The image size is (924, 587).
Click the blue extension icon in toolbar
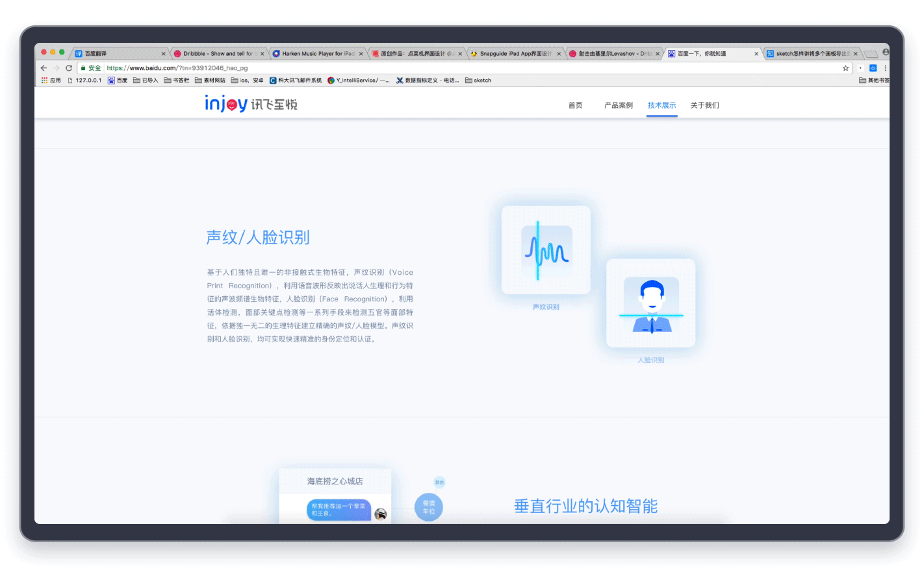[x=873, y=68]
